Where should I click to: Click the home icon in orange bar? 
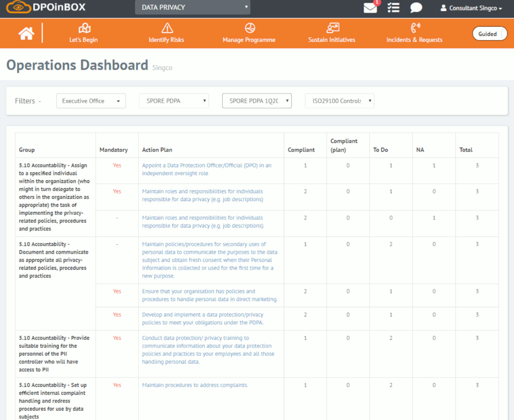(x=26, y=33)
